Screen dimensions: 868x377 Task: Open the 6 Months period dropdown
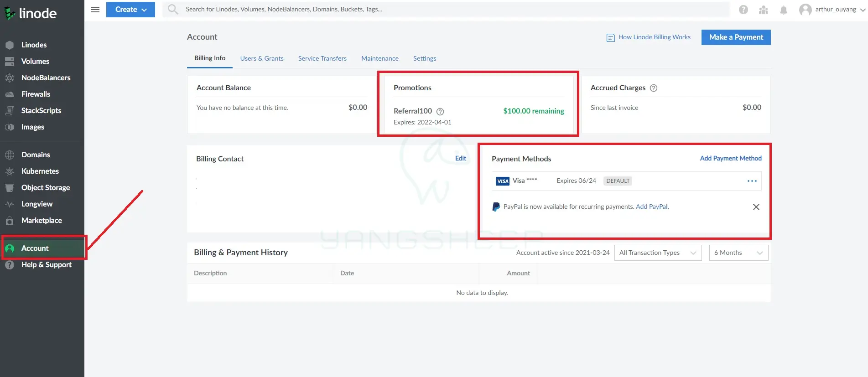738,253
